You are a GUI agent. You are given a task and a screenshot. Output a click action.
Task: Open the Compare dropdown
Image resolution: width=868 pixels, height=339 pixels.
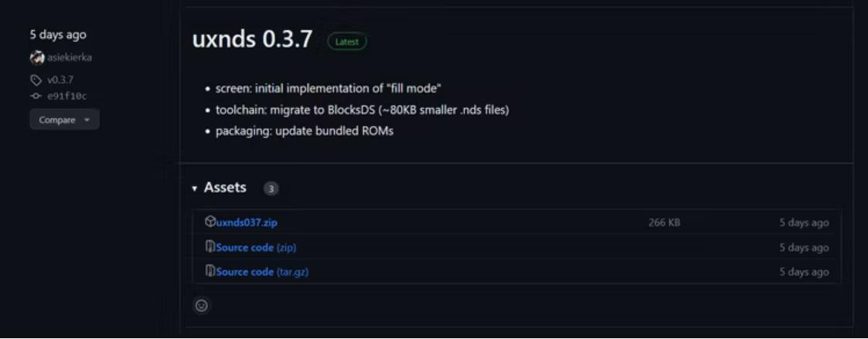[x=64, y=120]
